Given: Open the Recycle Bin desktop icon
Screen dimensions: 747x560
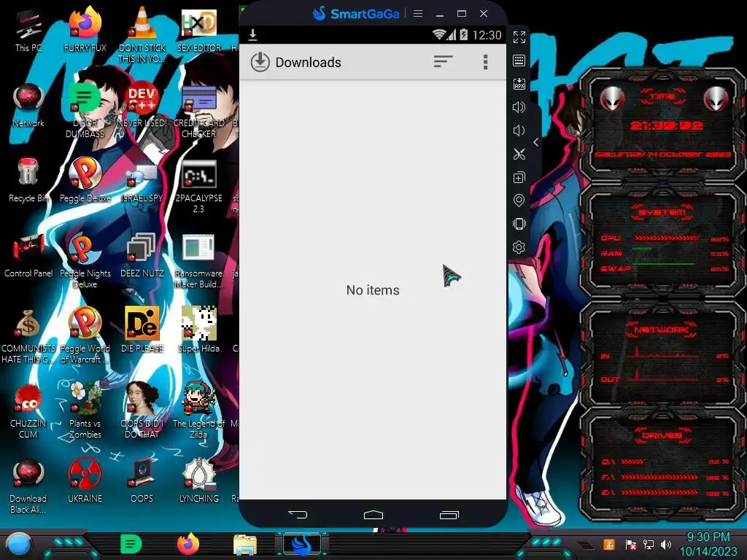Looking at the screenshot, I should [28, 172].
